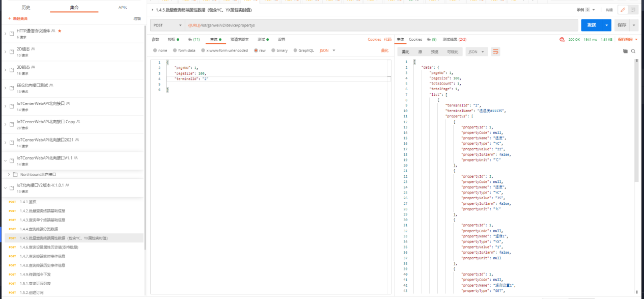Click the request URL input field

(377, 25)
